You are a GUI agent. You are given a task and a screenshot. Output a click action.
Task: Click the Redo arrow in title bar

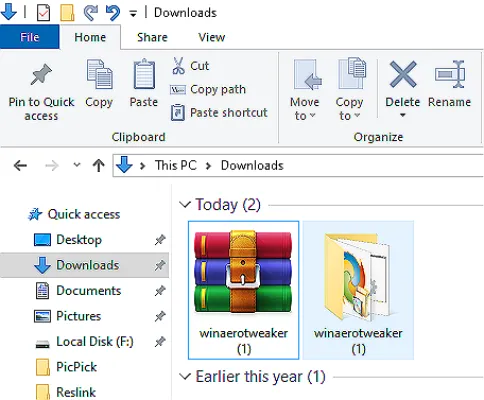[90, 13]
